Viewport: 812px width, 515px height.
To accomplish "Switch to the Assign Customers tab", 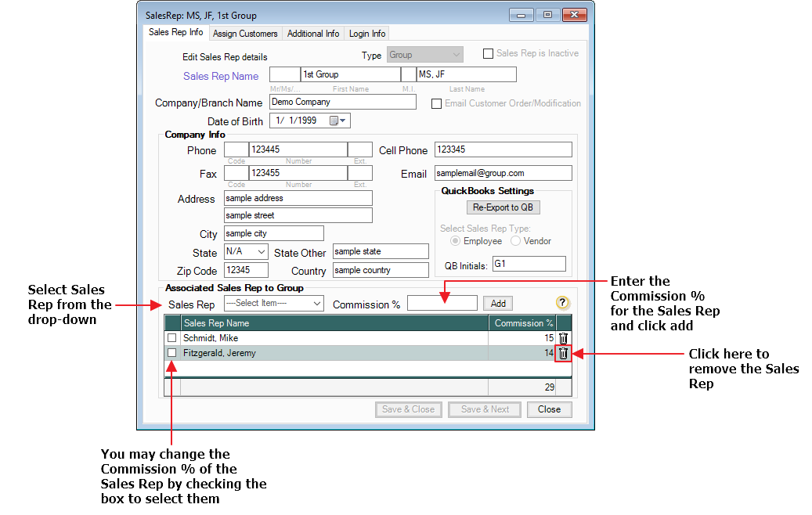I will (245, 34).
